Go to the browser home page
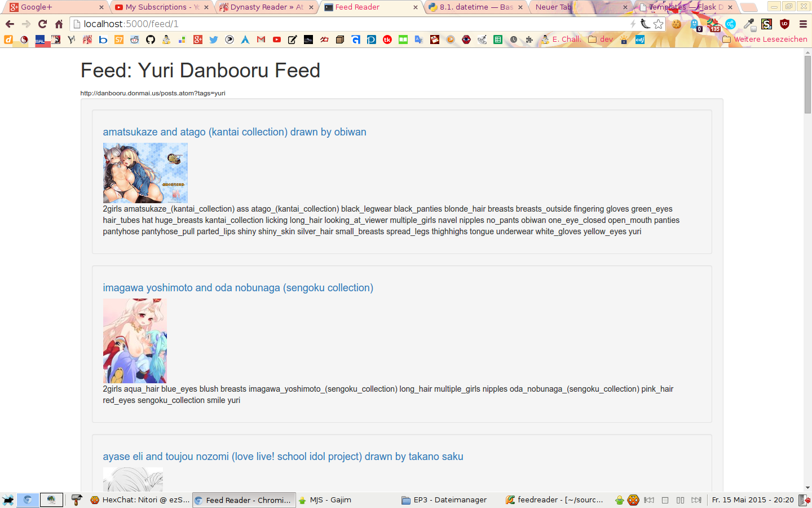The width and height of the screenshot is (812, 508). tap(59, 24)
